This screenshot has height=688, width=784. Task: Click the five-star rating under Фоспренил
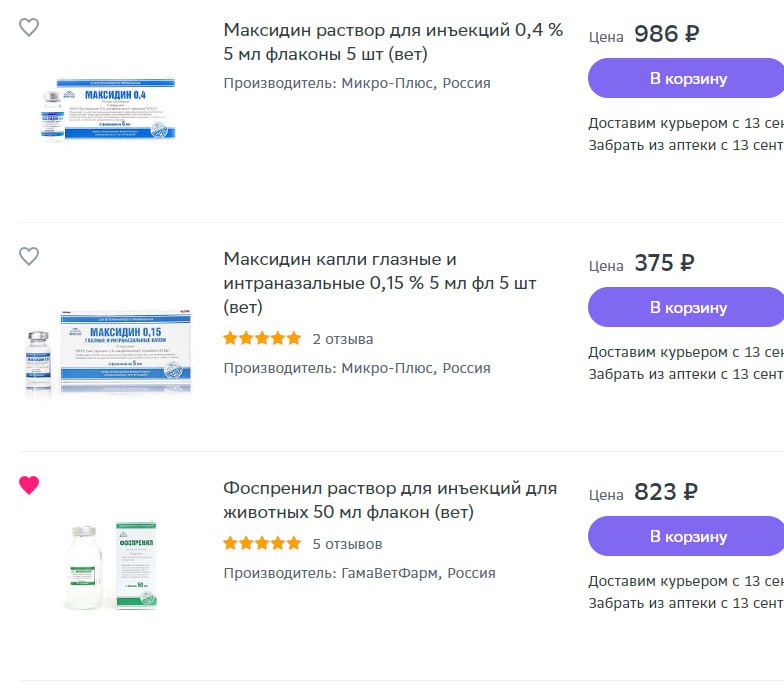[x=262, y=544]
